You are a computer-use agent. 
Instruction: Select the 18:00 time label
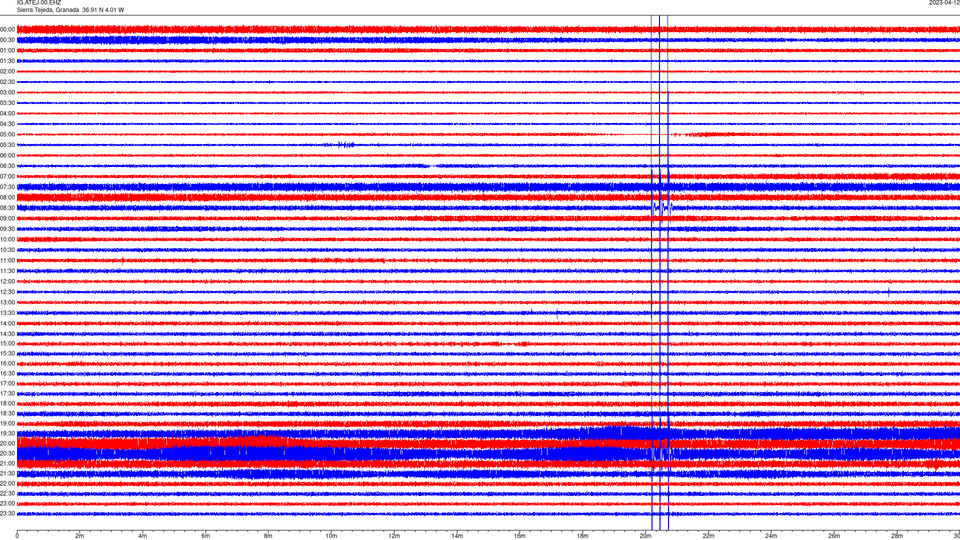tap(7, 403)
